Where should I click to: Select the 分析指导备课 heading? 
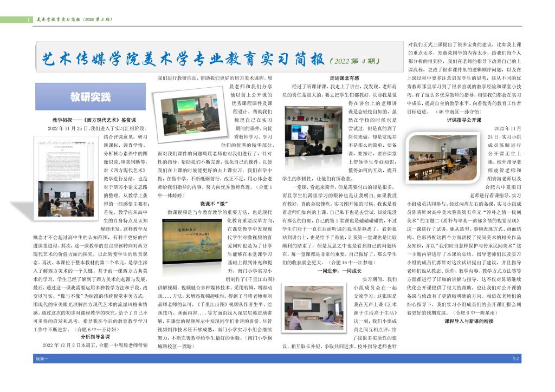point(95,337)
